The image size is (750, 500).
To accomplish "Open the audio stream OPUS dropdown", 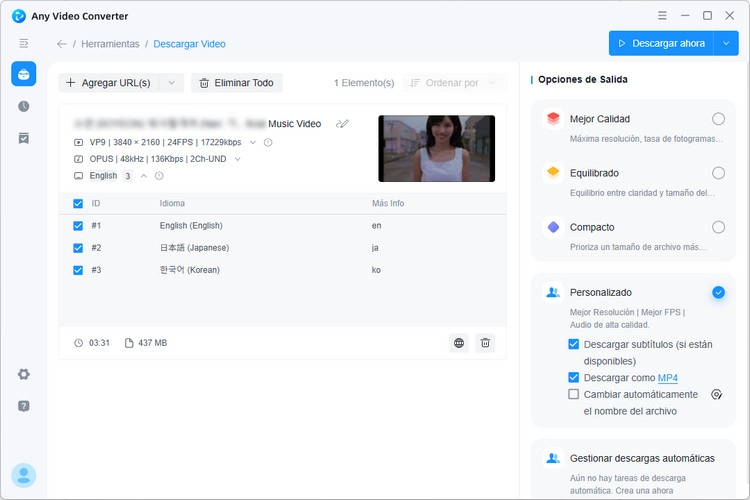I will click(x=237, y=159).
